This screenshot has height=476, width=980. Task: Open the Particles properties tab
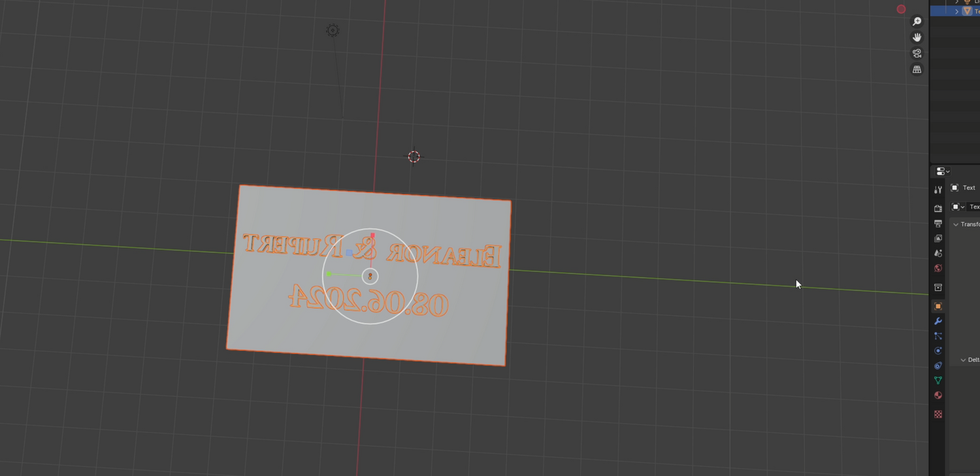coord(938,335)
